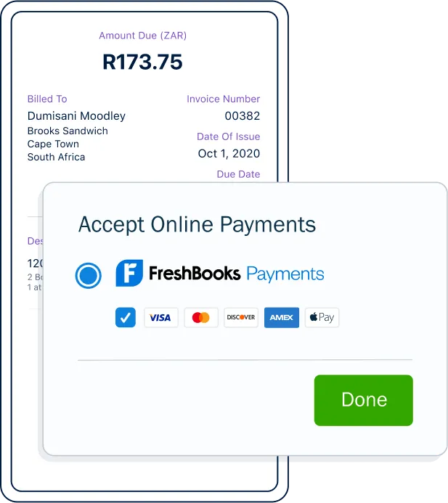Viewport: 448px width, 503px height.
Task: Click the Dumisani Moodley client name
Action: [x=76, y=116]
